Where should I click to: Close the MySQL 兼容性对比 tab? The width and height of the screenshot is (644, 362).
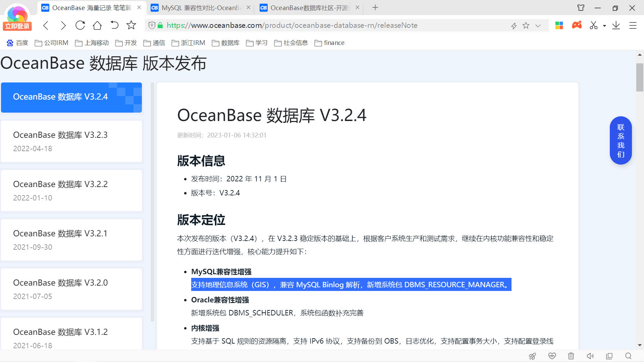(249, 7)
